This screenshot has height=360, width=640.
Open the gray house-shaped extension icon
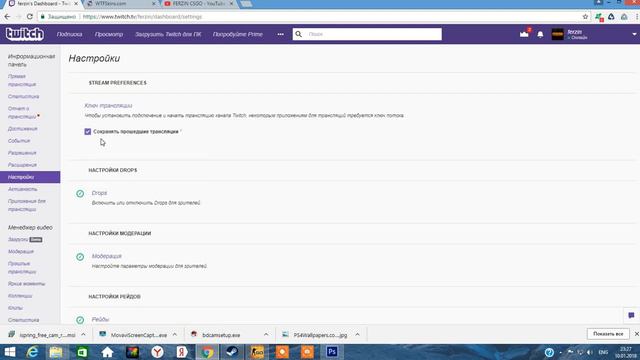point(624,17)
